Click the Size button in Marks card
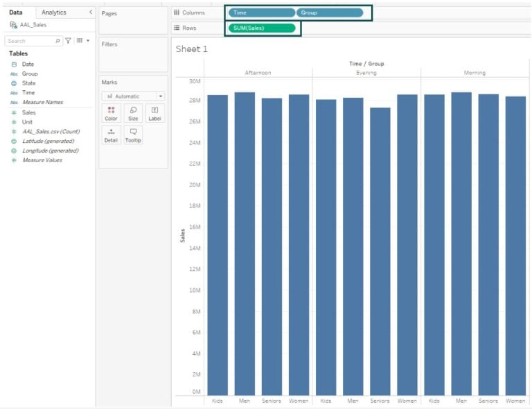The height and width of the screenshot is (409, 532). pyautogui.click(x=133, y=113)
